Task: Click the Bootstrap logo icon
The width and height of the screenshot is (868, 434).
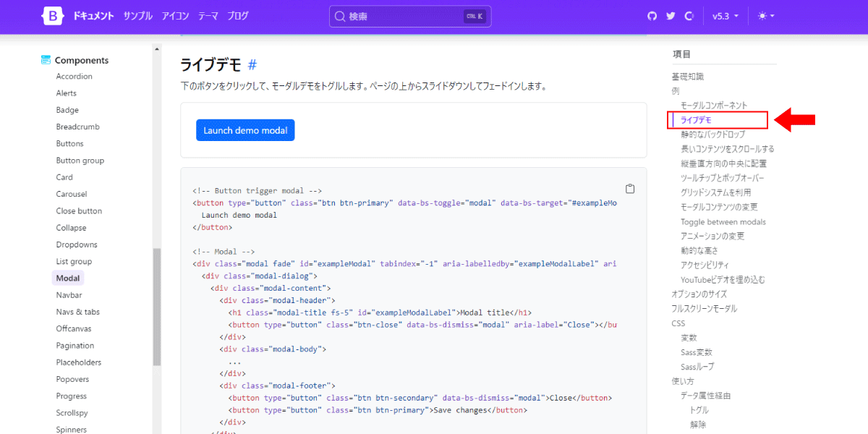Action: (x=53, y=16)
